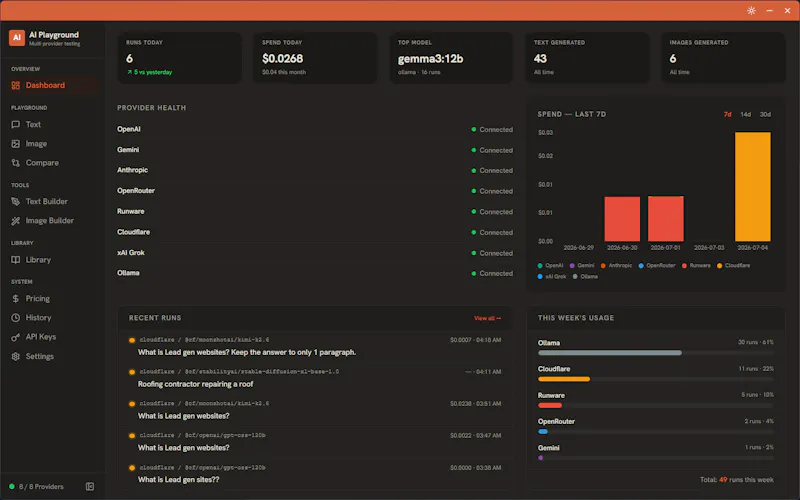This screenshot has width=800, height=500.
Task: Collapse the sidebar with panel icon
Action: pos(90,487)
